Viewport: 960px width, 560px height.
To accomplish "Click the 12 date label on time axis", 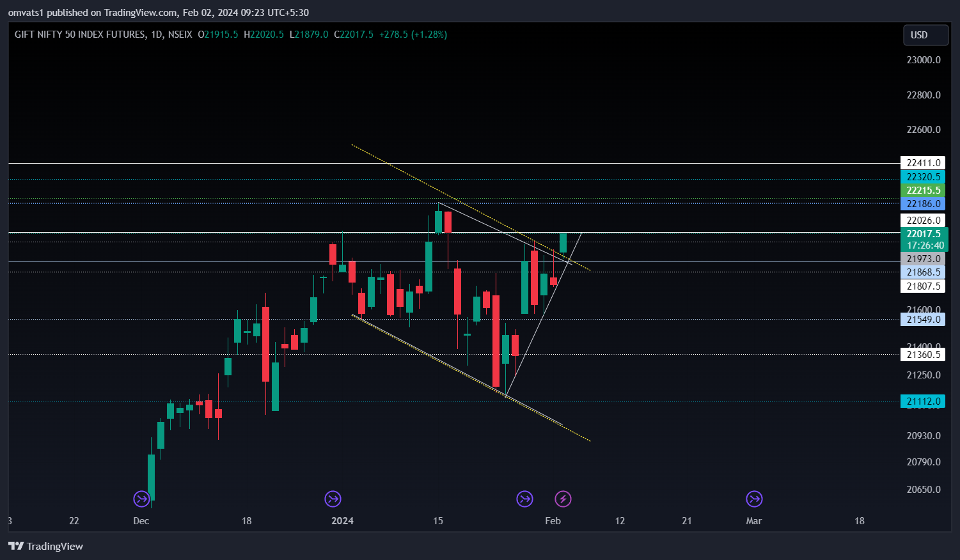I will [x=620, y=521].
